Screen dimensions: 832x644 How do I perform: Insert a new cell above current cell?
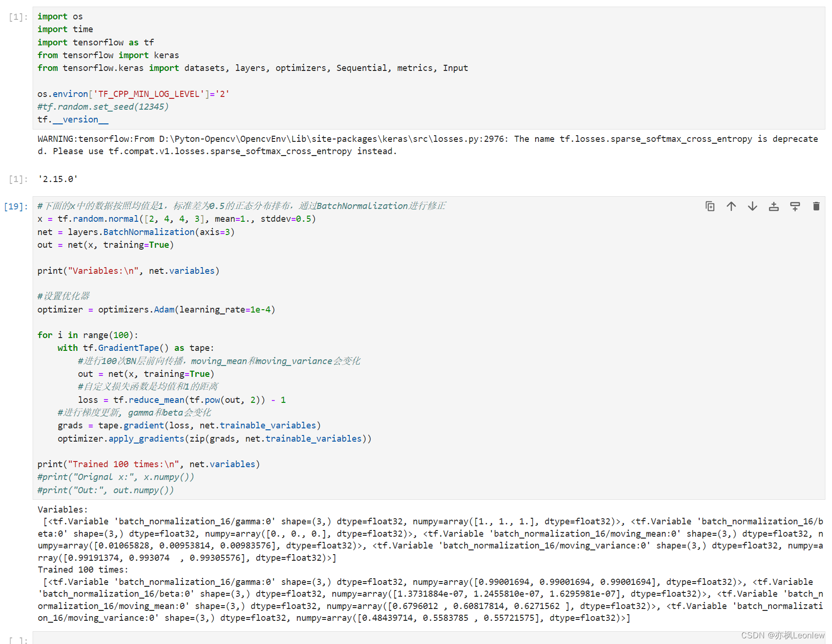774,206
